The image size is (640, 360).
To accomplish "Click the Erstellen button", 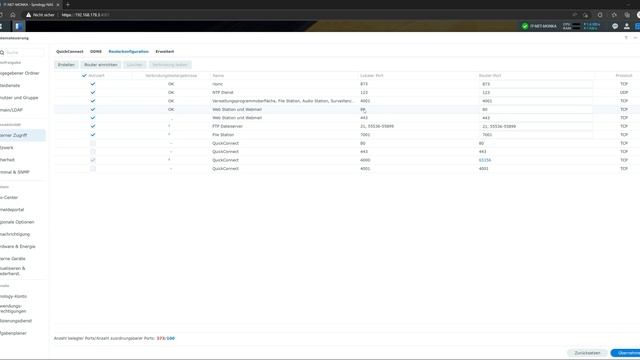I will pyautogui.click(x=66, y=64).
